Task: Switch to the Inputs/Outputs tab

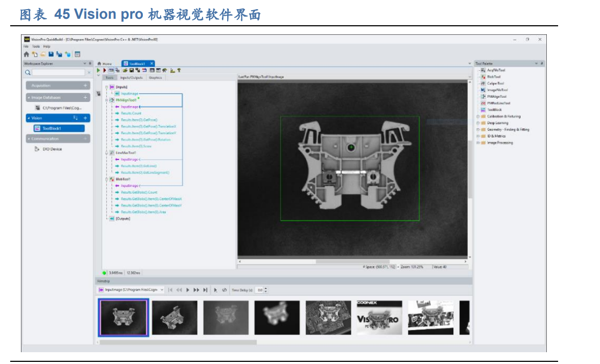Action: click(x=132, y=78)
